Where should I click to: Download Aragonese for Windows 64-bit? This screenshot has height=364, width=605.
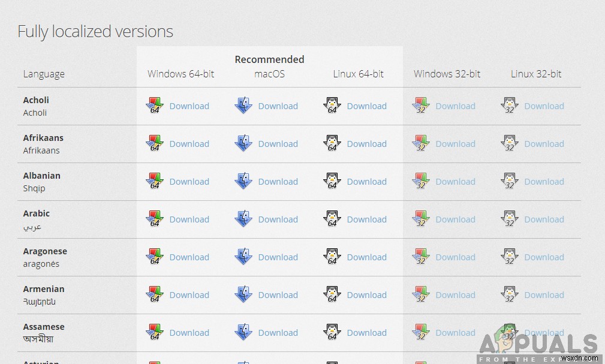click(189, 257)
